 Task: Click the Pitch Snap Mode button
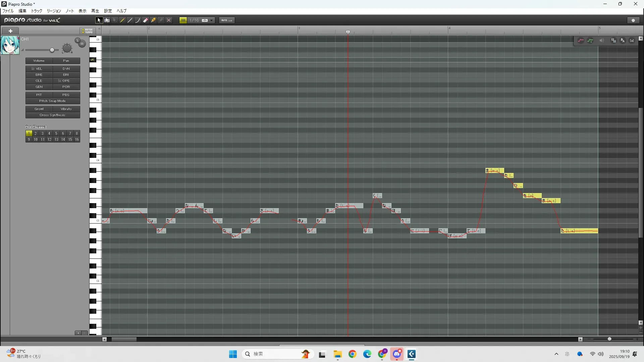pos(53,101)
